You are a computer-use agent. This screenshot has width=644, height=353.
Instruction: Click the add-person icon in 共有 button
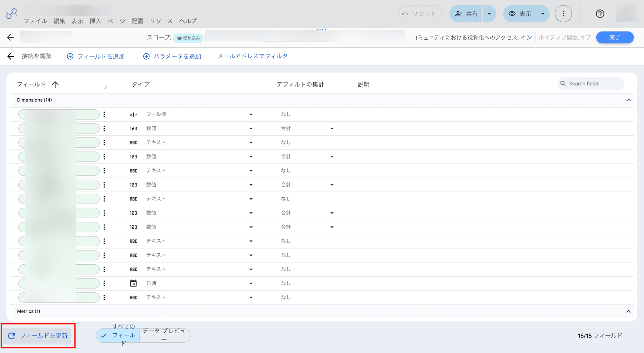click(x=459, y=14)
